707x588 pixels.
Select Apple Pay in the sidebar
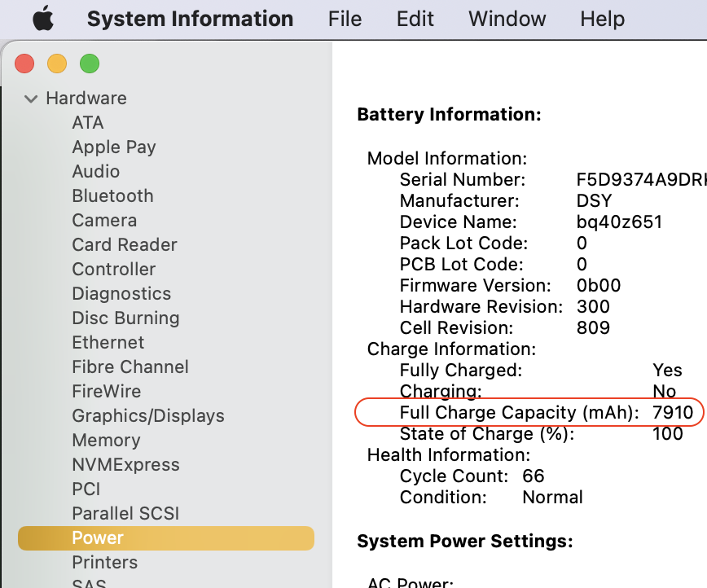pos(114,147)
